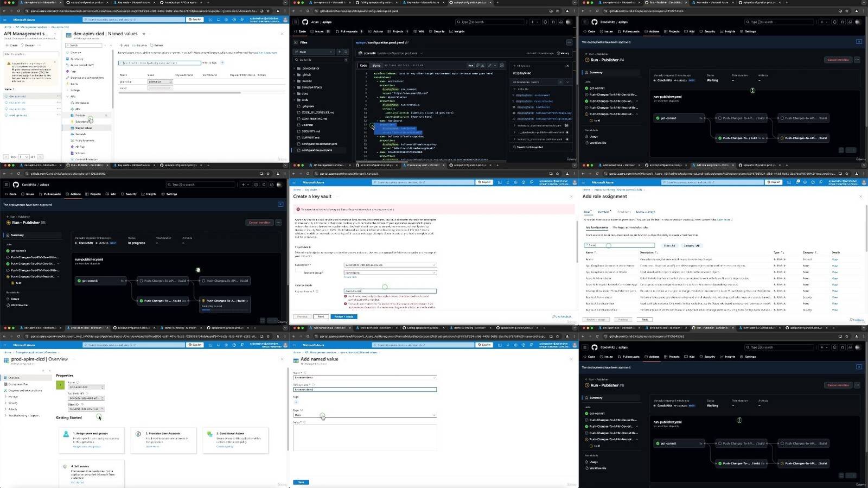Cancel workflow in Run - Publisher #4 window

(x=838, y=60)
